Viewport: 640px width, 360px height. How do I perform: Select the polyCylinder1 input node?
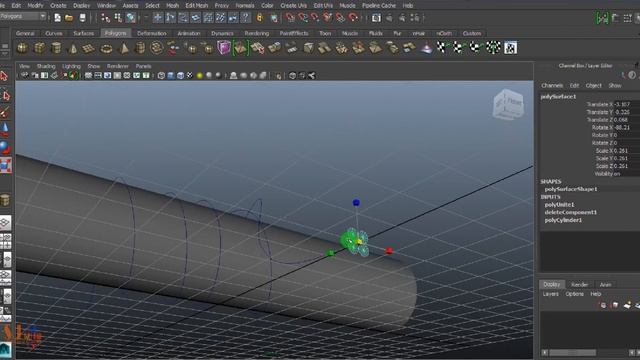pos(563,220)
